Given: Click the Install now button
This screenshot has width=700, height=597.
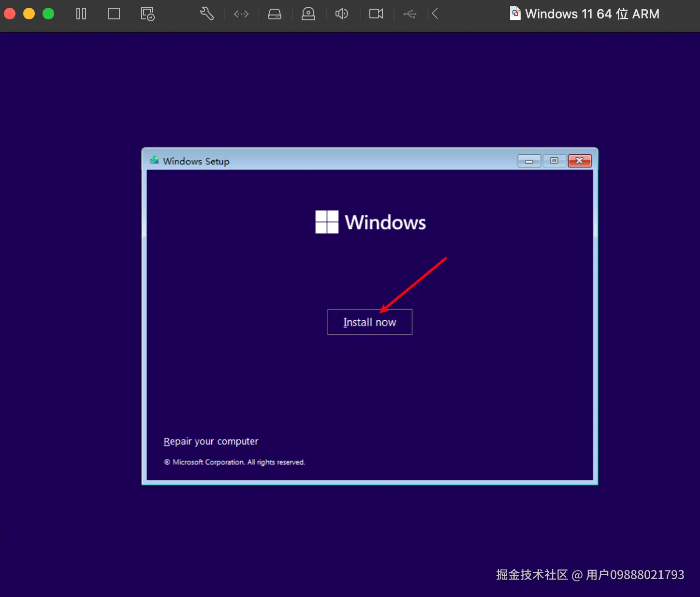Looking at the screenshot, I should click(x=370, y=322).
